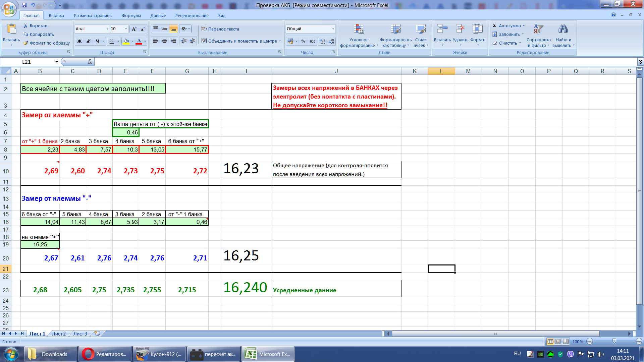Toggle Wrap Text option
The image size is (644, 362).
[220, 29]
